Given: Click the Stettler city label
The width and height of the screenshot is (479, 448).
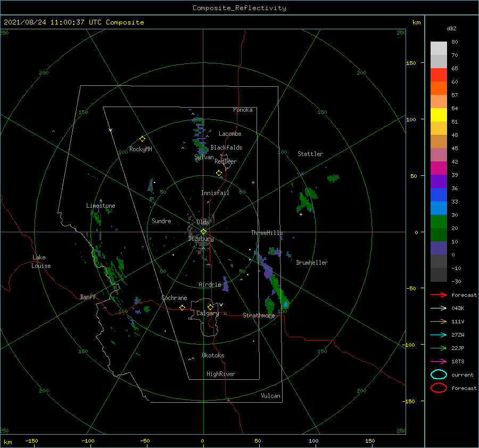Looking at the screenshot, I should (x=310, y=154).
